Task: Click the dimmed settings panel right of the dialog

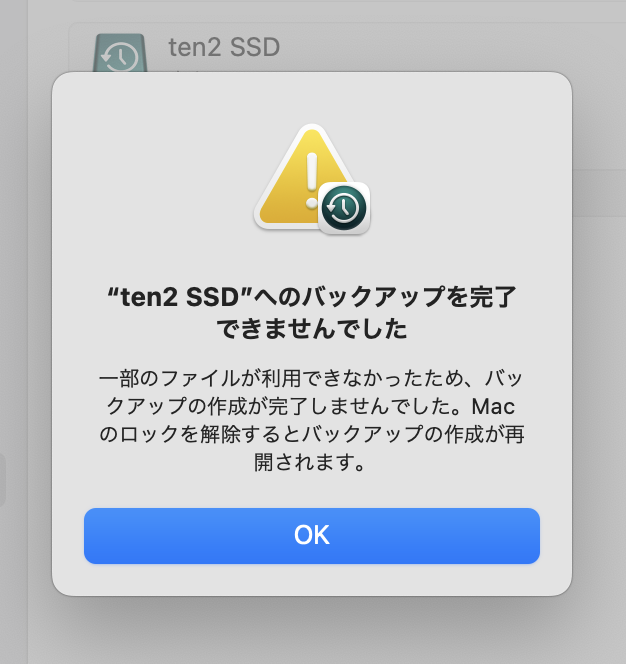Action: [599, 339]
